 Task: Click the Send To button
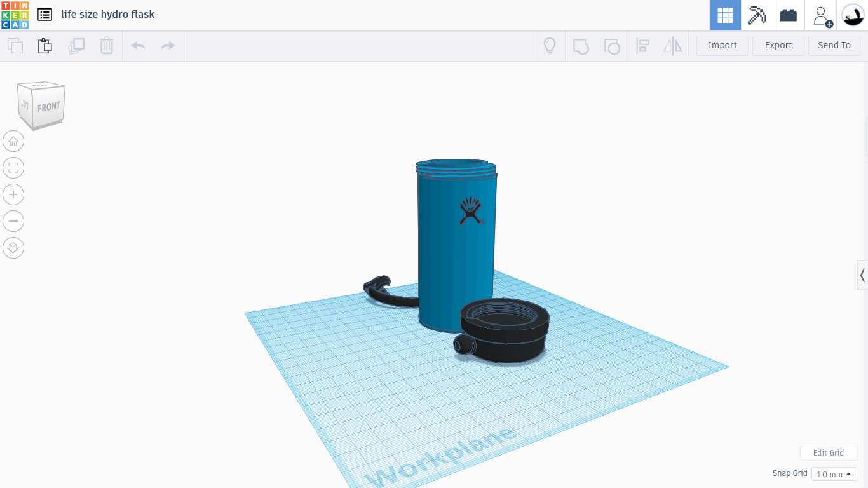point(834,45)
